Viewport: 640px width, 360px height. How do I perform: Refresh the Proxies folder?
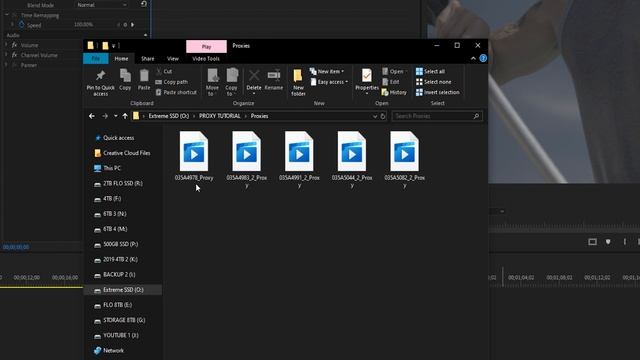point(383,116)
